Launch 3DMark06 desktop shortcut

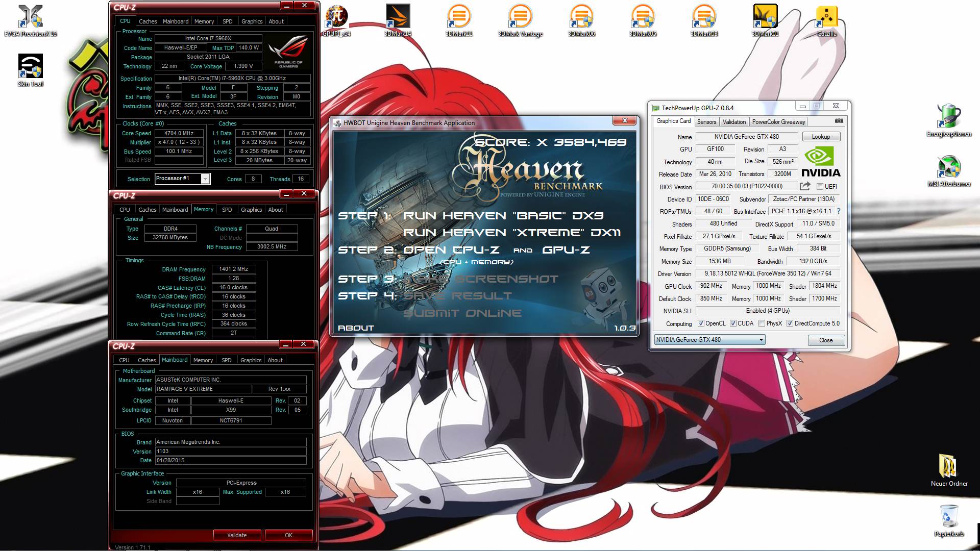click(581, 20)
